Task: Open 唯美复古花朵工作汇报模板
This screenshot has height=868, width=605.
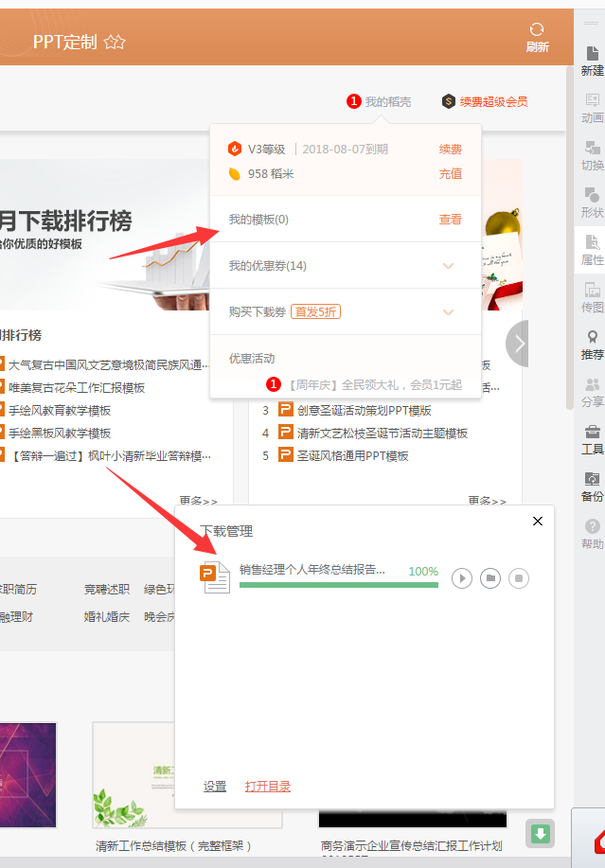Action: click(77, 387)
